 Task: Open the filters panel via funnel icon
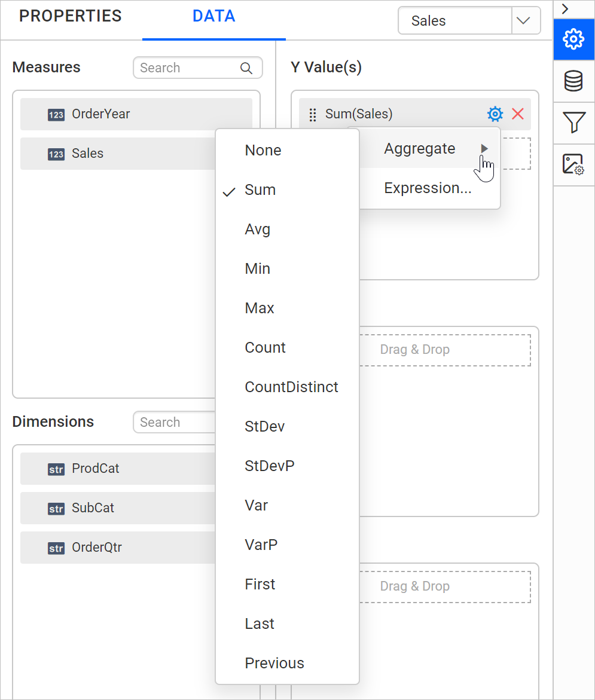click(573, 123)
